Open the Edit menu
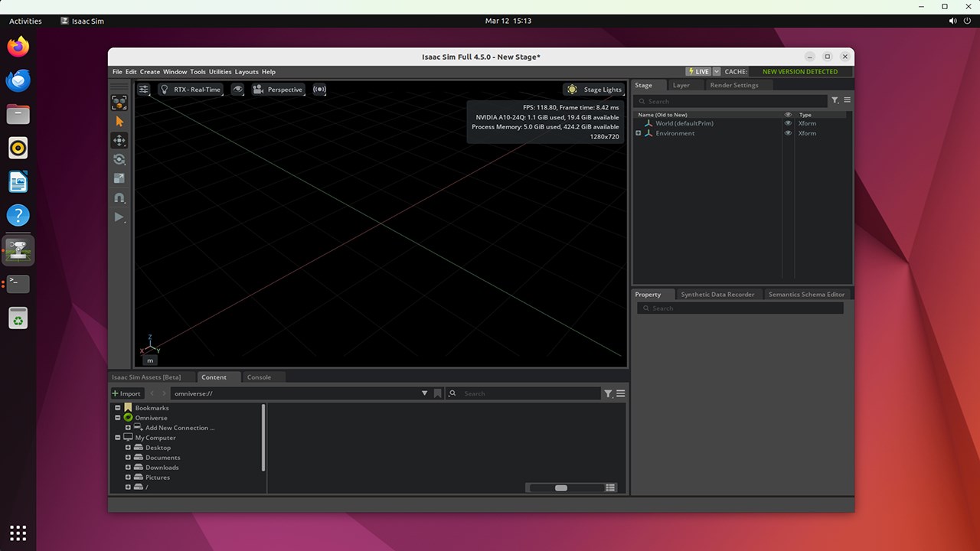 (131, 72)
